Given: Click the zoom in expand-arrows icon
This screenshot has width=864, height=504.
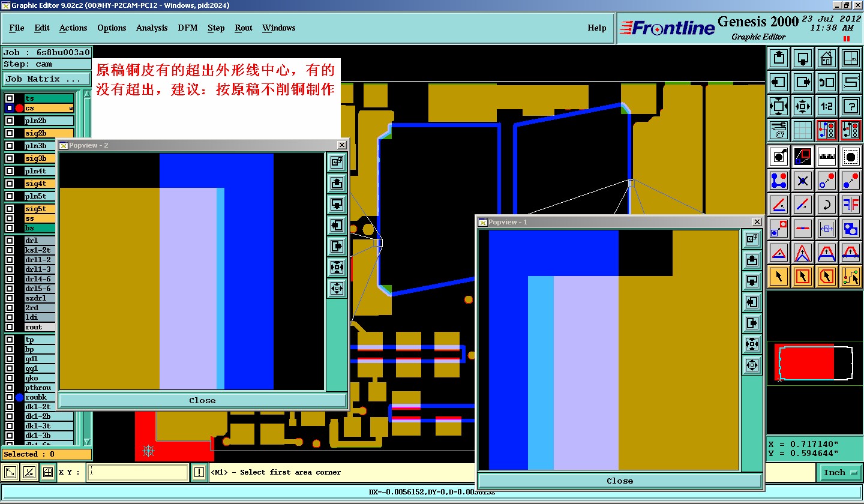Looking at the screenshot, I should tap(779, 106).
